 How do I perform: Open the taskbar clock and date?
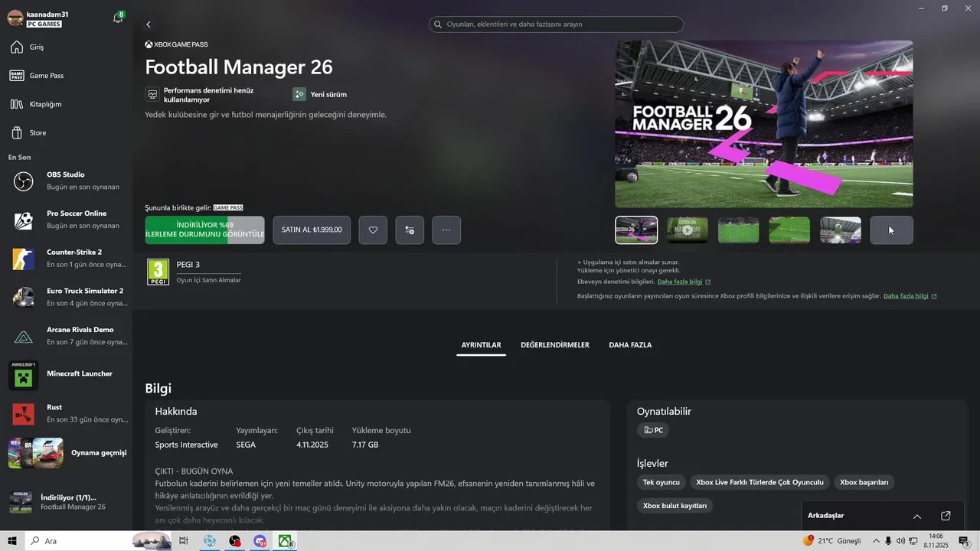click(936, 541)
